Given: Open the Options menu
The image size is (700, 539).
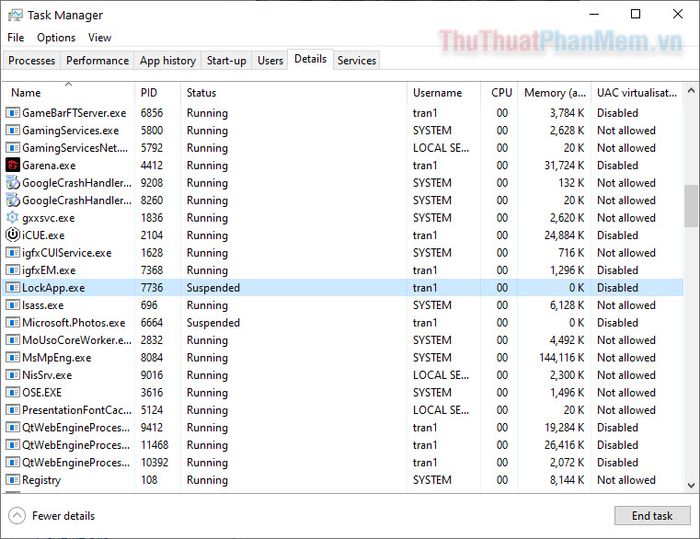Looking at the screenshot, I should tap(56, 38).
